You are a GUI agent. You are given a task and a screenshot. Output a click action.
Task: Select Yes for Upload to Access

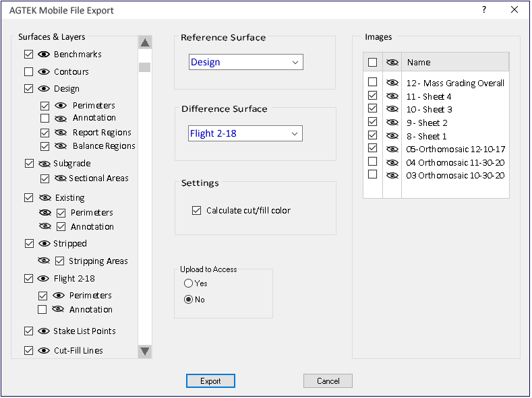[x=189, y=284]
